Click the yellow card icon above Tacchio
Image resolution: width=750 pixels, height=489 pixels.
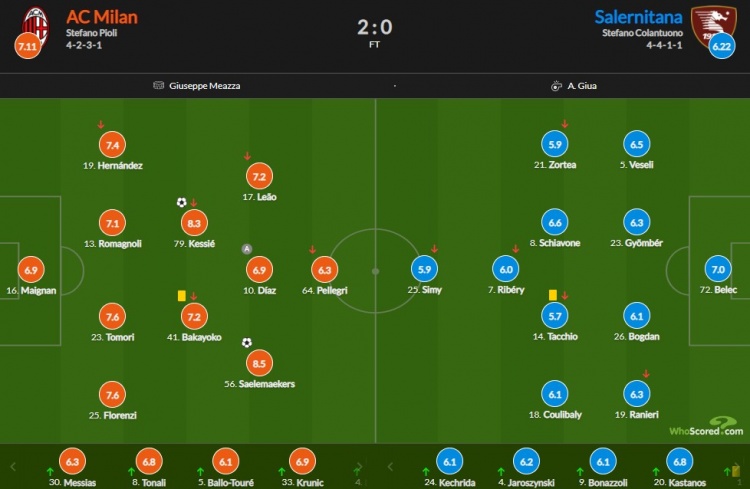tap(553, 295)
